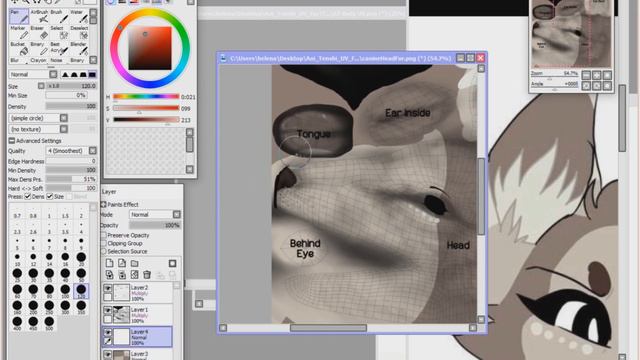Click the rotate clockwise button in navigator
Screen dimensions: 640x360
(x=597, y=86)
